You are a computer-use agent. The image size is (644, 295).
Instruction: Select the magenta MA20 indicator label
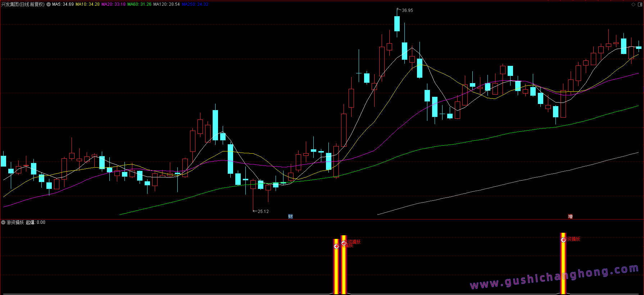[113, 4]
